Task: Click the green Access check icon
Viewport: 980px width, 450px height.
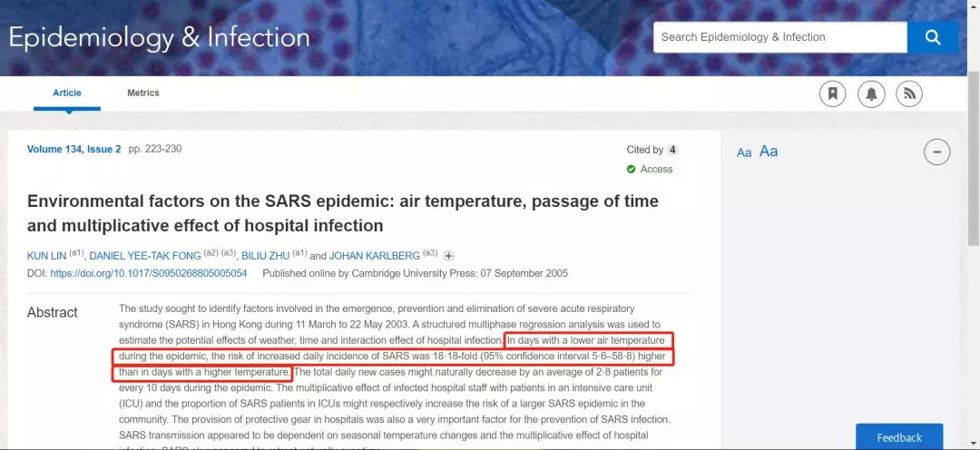Action: (x=632, y=169)
